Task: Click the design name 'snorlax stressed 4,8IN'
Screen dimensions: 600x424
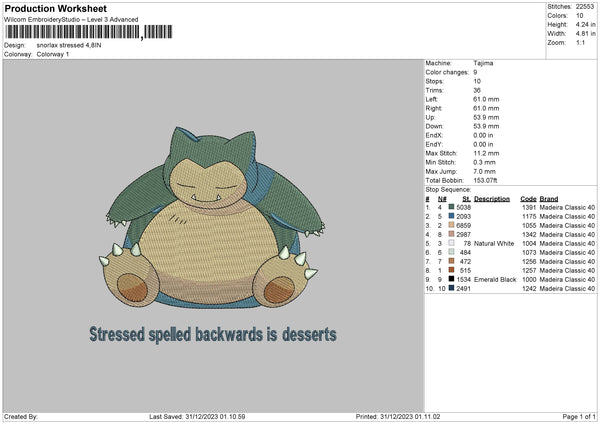Action: [69, 45]
